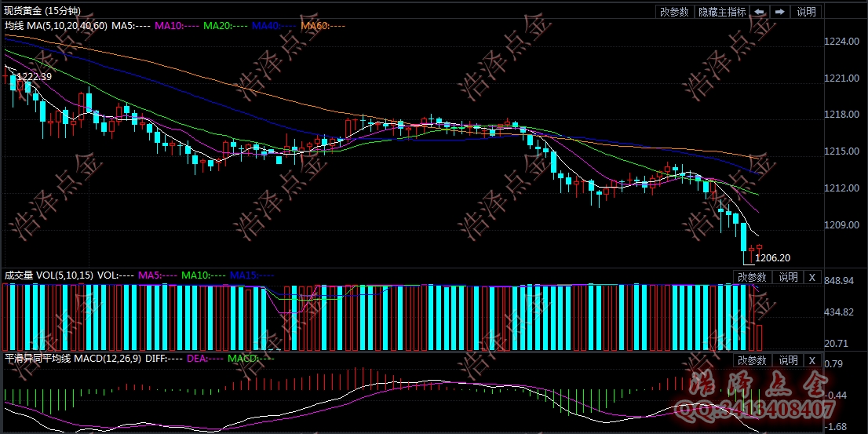Viewport: 868px width, 434px height.
Task: Toggle 隐藏主指标 to hide main indicator
Action: pos(722,12)
